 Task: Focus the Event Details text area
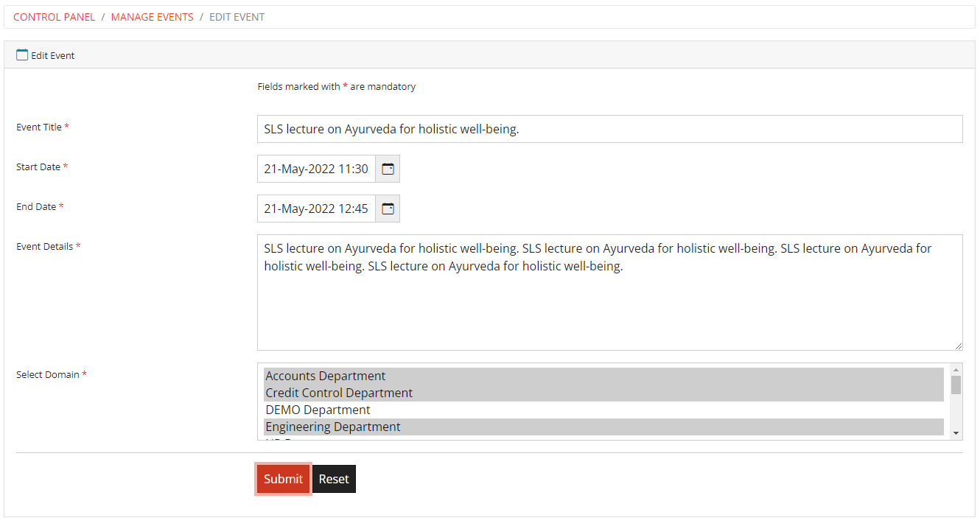point(609,302)
